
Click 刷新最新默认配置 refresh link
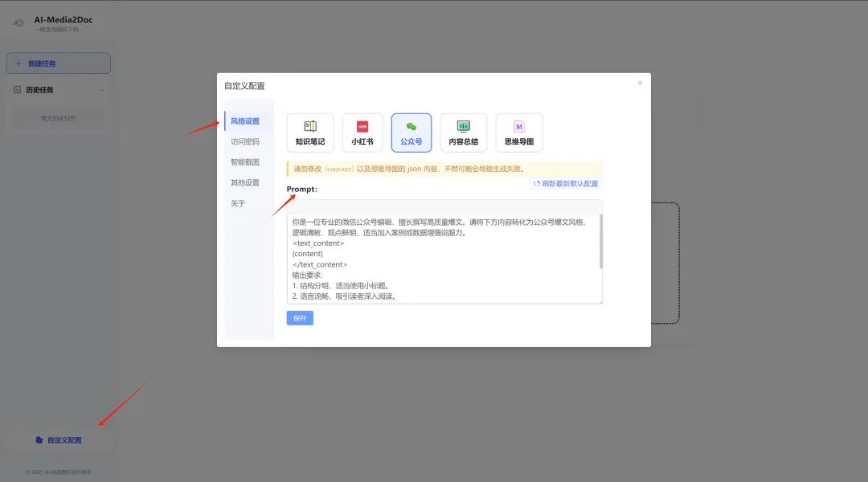pos(566,184)
